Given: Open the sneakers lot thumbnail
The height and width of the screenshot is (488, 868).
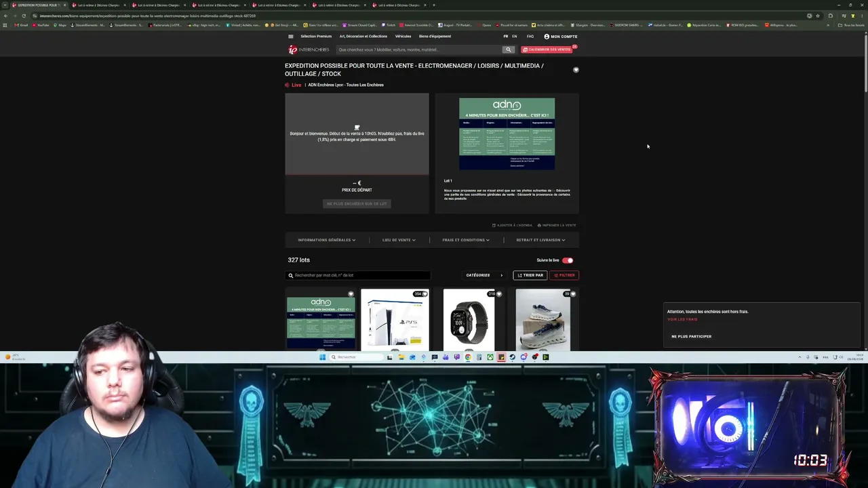Looking at the screenshot, I should (543, 320).
